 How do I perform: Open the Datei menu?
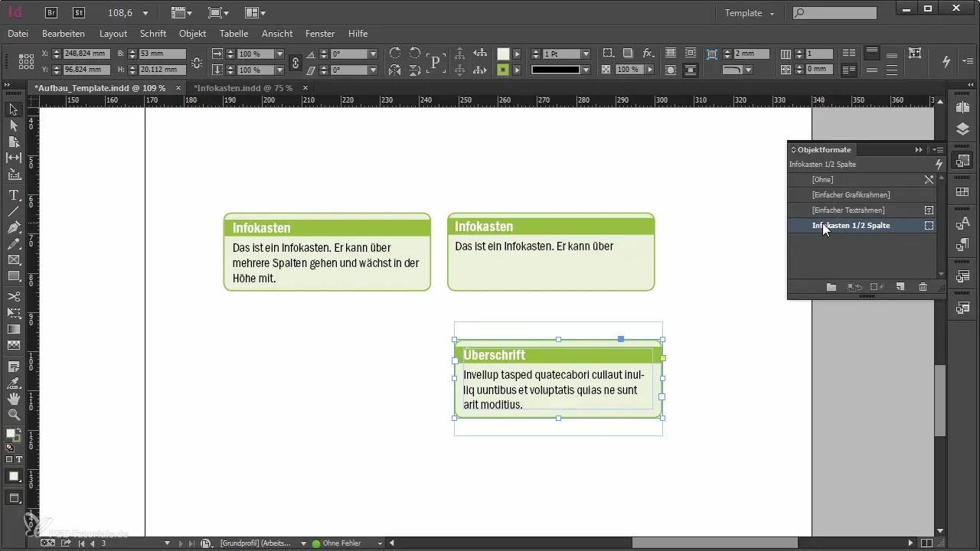(x=18, y=34)
